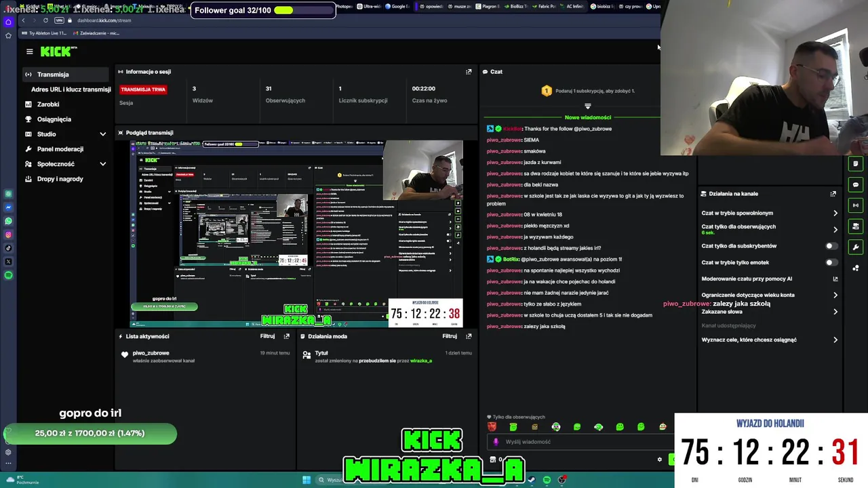
Task: Click the chat bubble icon in right rail
Action: pyautogui.click(x=856, y=185)
